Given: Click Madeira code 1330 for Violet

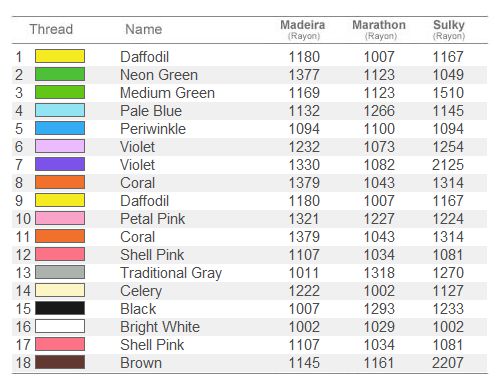Looking at the screenshot, I should 304,165.
